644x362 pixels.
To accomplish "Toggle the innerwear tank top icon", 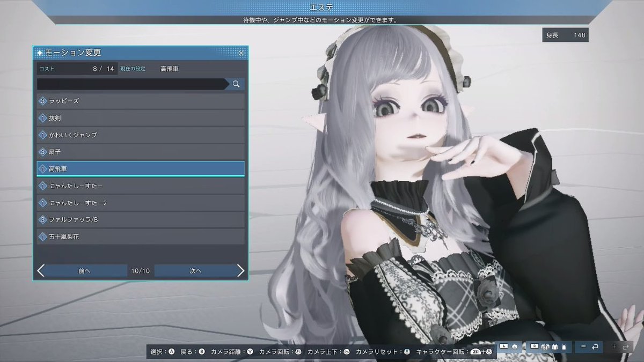I will tap(564, 347).
